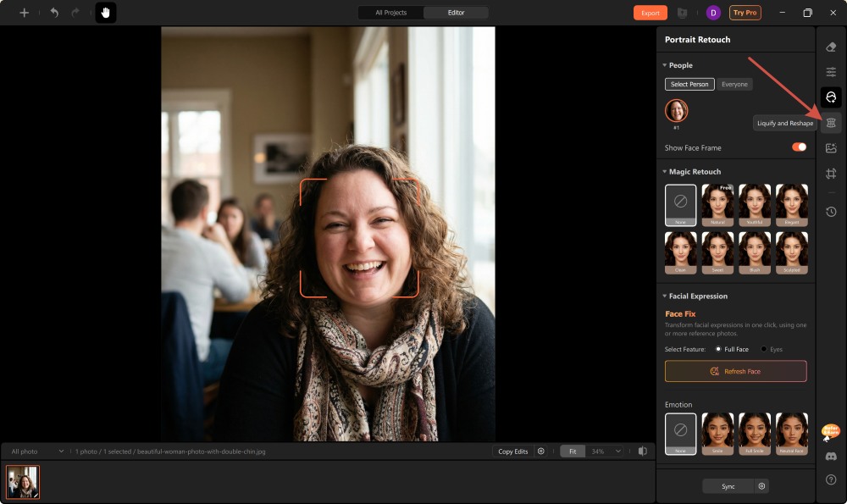The height and width of the screenshot is (504, 847).
Task: Activate the Hand pan tool
Action: [x=106, y=13]
